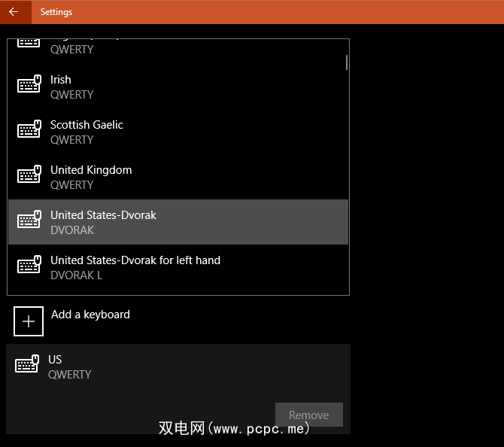The width and height of the screenshot is (504, 447).
Task: Click QWERTY subtitle under Scottish Gaelic
Action: pos(72,140)
